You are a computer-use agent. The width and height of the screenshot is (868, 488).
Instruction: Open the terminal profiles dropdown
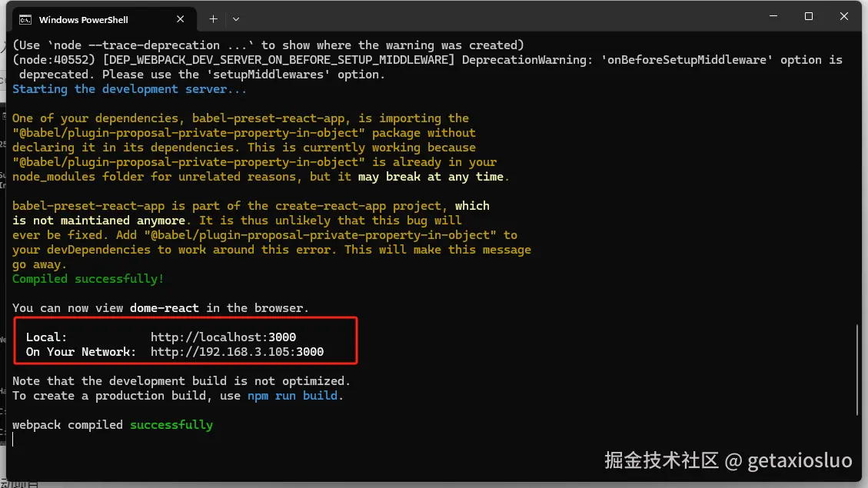[x=236, y=19]
